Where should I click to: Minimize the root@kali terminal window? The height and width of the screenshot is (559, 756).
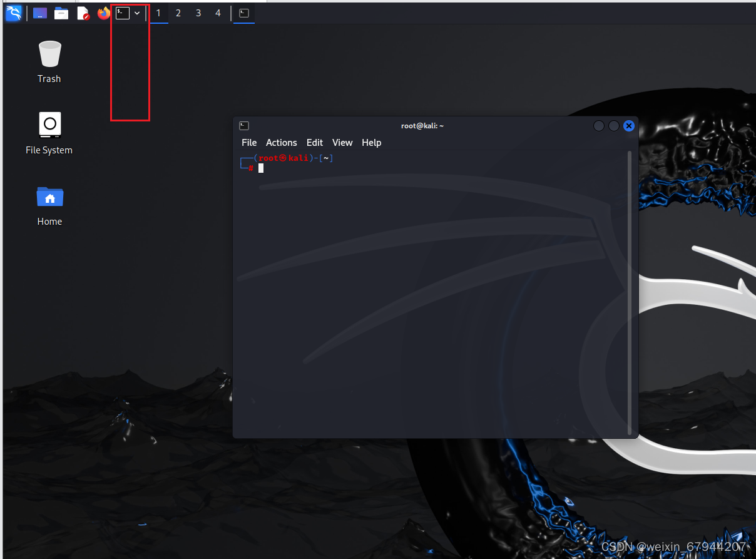pos(599,126)
